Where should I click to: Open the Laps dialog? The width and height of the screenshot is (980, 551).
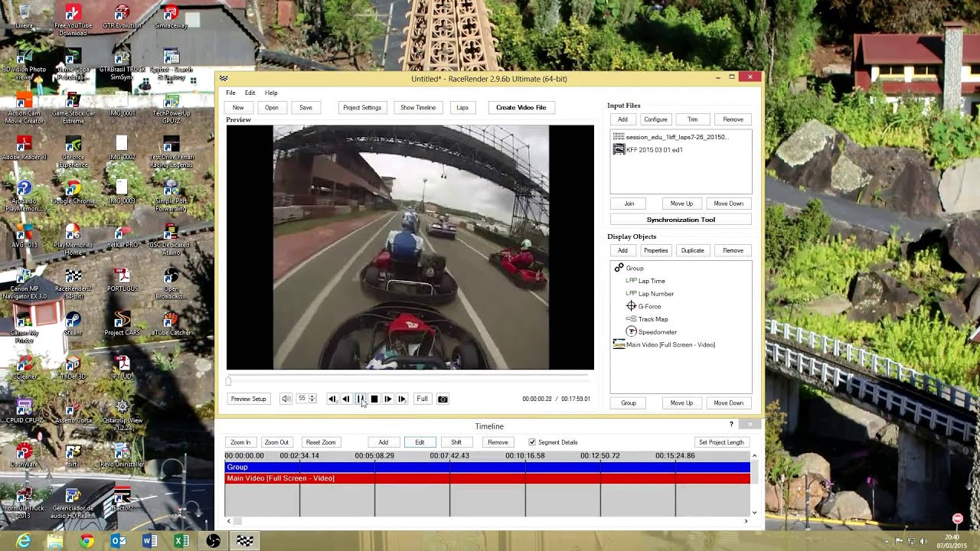tap(462, 107)
